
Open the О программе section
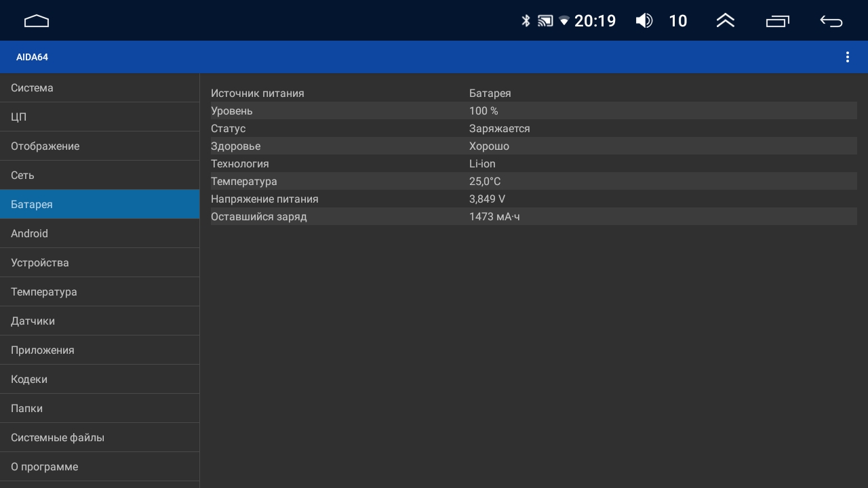[100, 467]
